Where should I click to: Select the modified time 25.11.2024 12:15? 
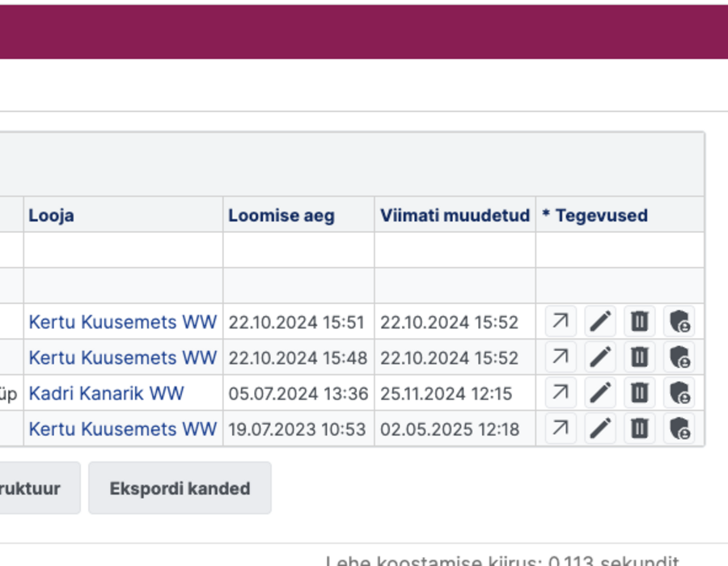[447, 394]
